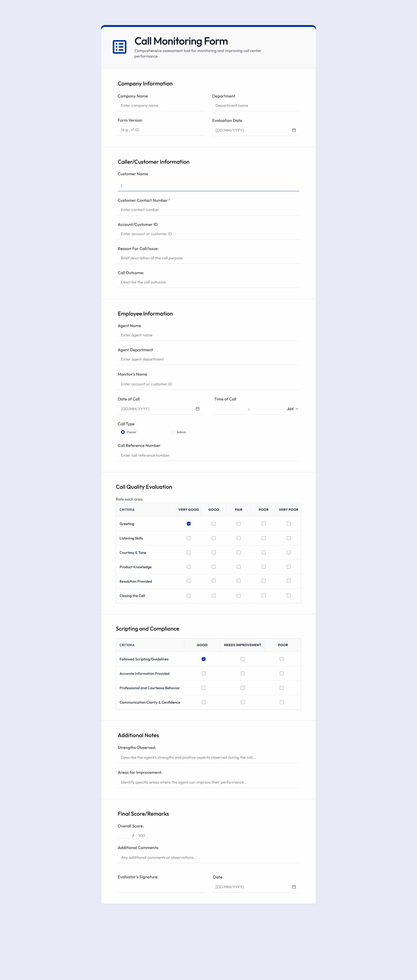Viewport: 417px width, 980px height.
Task: Click the Overall Score value field
Action: (x=124, y=835)
